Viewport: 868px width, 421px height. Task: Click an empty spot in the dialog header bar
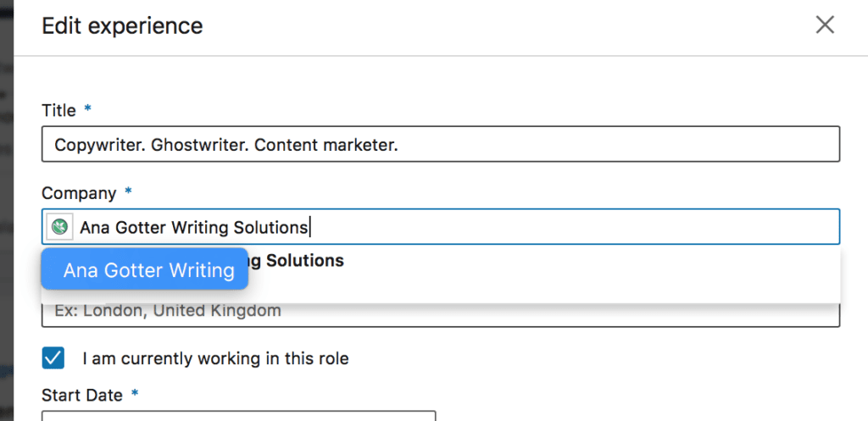click(x=498, y=28)
